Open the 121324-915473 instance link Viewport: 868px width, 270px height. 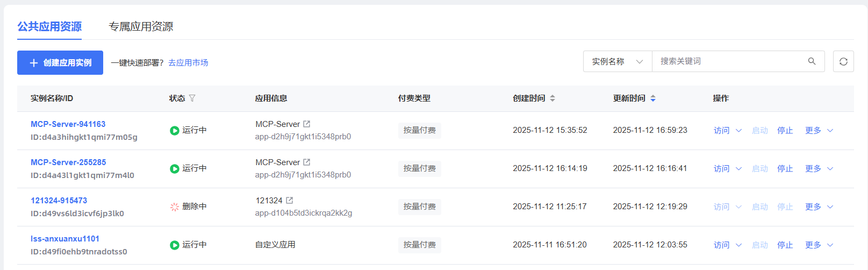59,201
